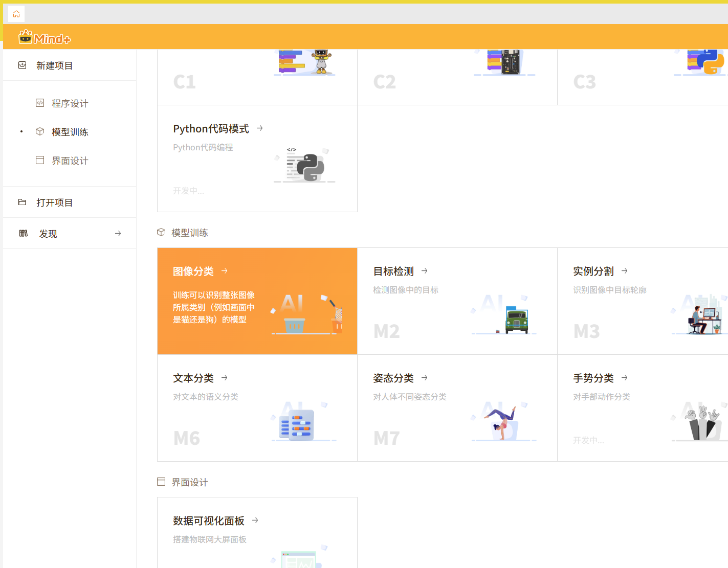728x568 pixels.
Task: Click the C1 project card
Action: (257, 77)
